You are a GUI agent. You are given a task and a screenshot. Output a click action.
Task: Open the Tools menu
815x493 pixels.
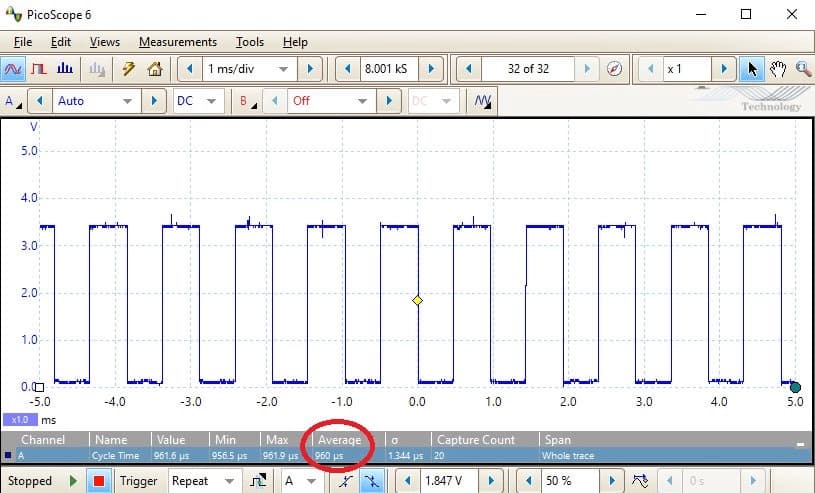tap(249, 42)
